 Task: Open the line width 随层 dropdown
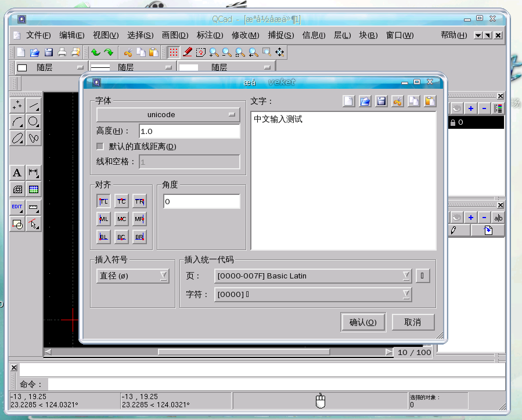coord(132,67)
